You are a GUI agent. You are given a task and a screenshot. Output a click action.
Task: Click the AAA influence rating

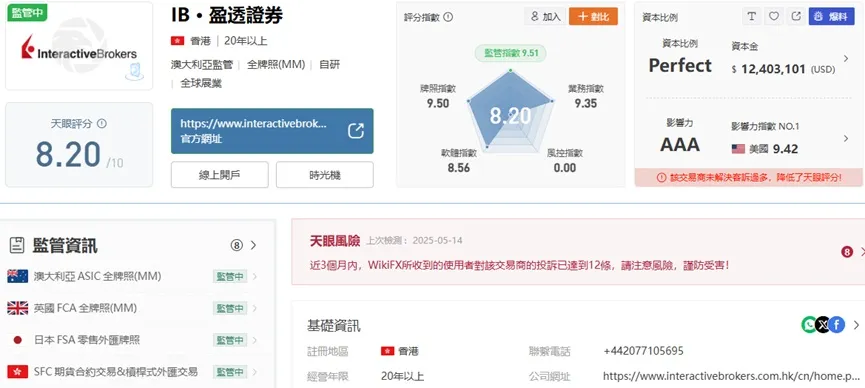click(x=680, y=145)
